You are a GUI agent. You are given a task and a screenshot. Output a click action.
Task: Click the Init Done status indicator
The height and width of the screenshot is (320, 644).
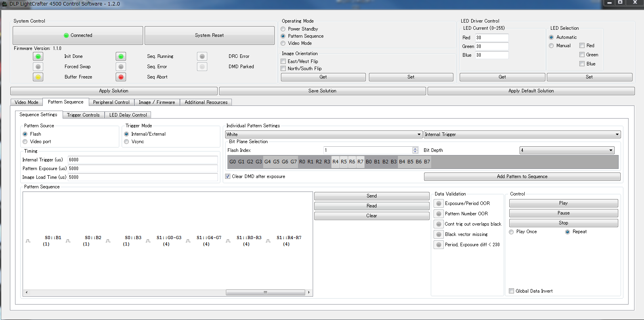[x=38, y=56]
